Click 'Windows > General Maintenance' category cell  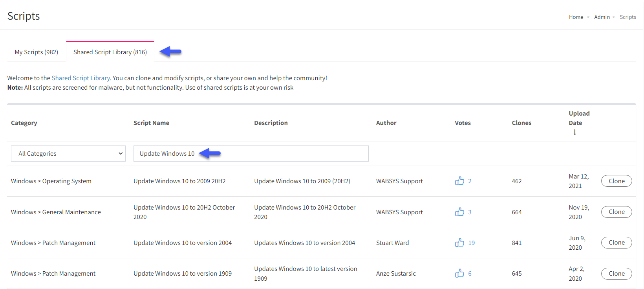tap(56, 212)
